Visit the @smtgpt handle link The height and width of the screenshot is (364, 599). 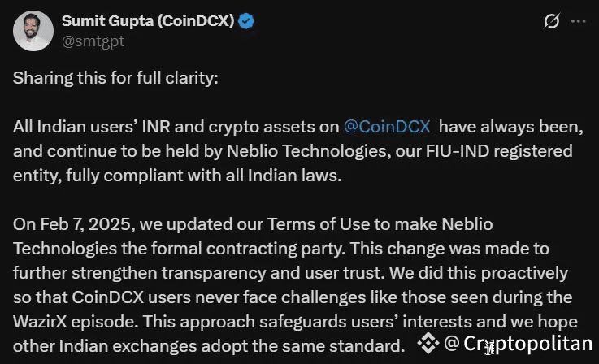(93, 41)
